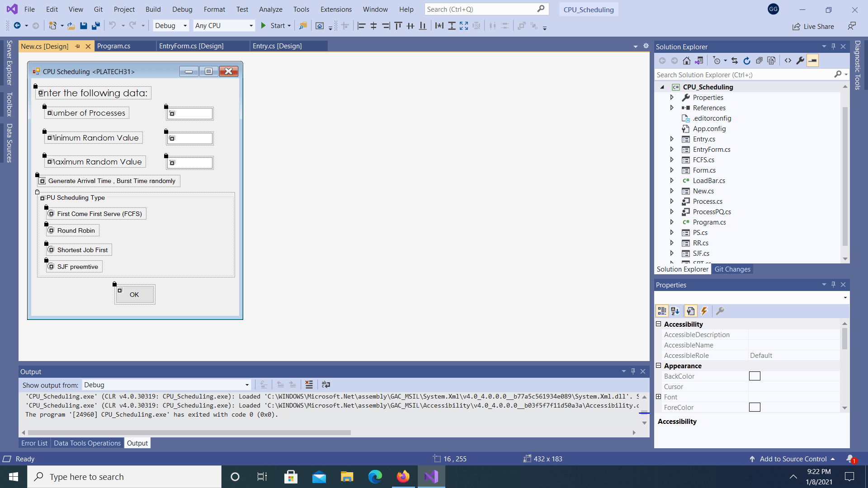Show Events with the lightning bolt icon
Viewport: 868px width, 488px height.
tap(704, 311)
